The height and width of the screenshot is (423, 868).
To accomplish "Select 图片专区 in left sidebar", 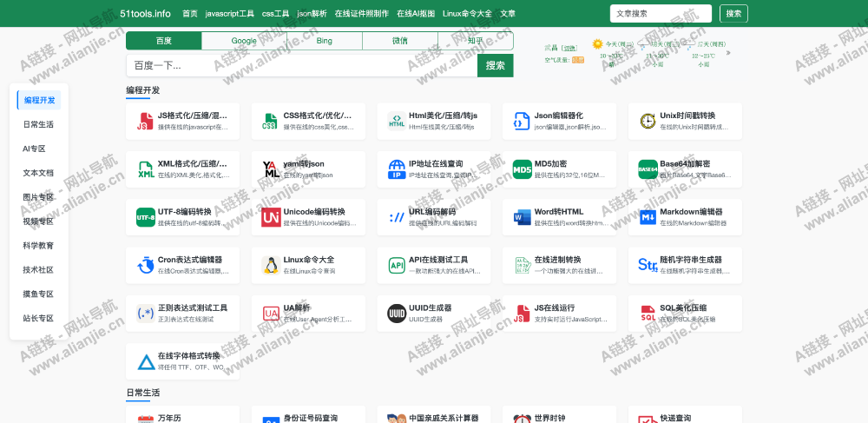I will tap(39, 197).
